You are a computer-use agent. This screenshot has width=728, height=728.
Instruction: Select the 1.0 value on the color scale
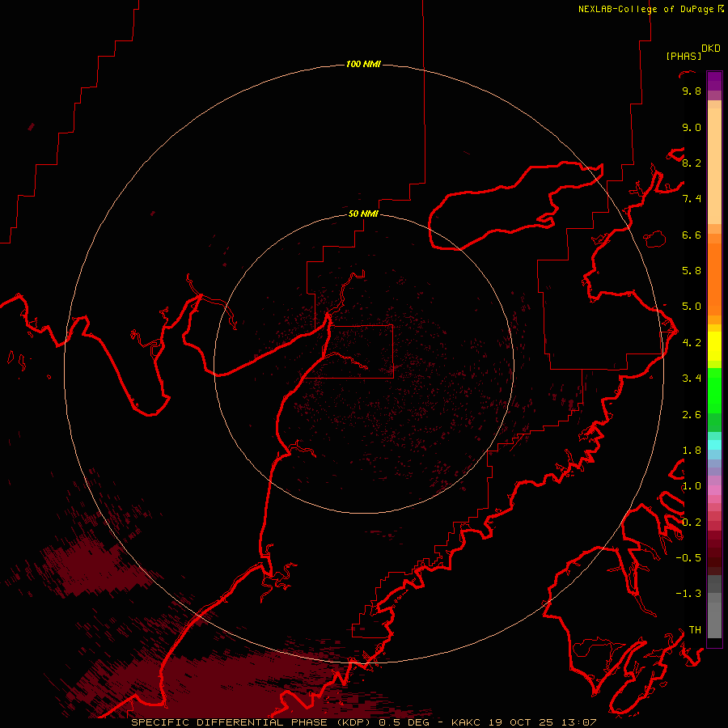[692, 486]
